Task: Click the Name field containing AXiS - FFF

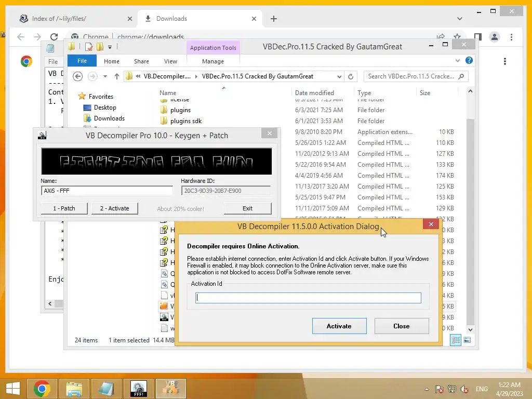Action: click(x=107, y=191)
